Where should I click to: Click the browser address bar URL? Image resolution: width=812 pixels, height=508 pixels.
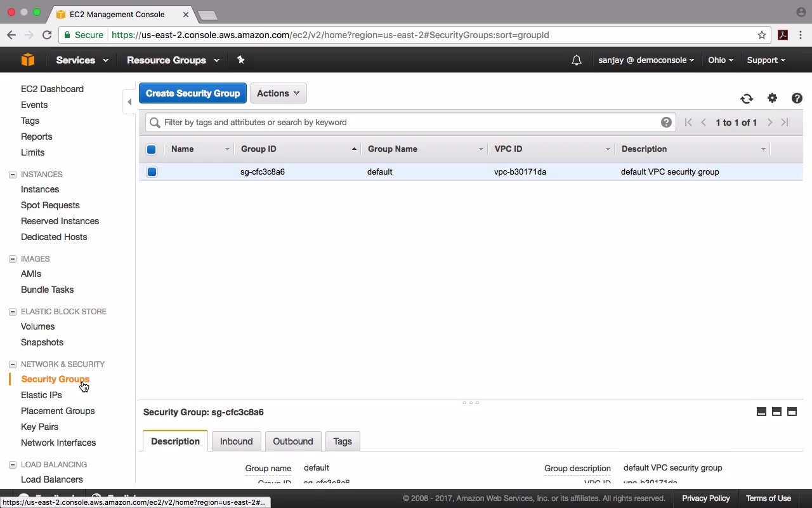pyautogui.click(x=330, y=35)
